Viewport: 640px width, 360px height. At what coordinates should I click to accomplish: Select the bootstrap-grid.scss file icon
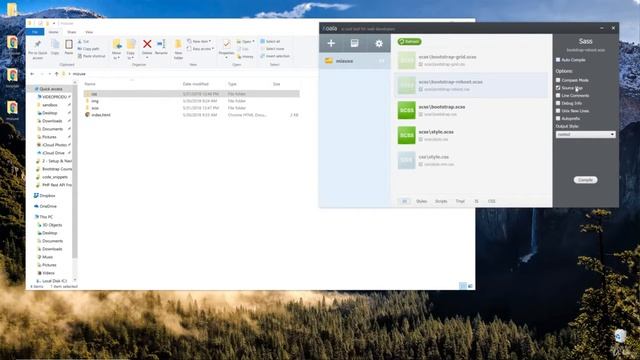coord(407,60)
